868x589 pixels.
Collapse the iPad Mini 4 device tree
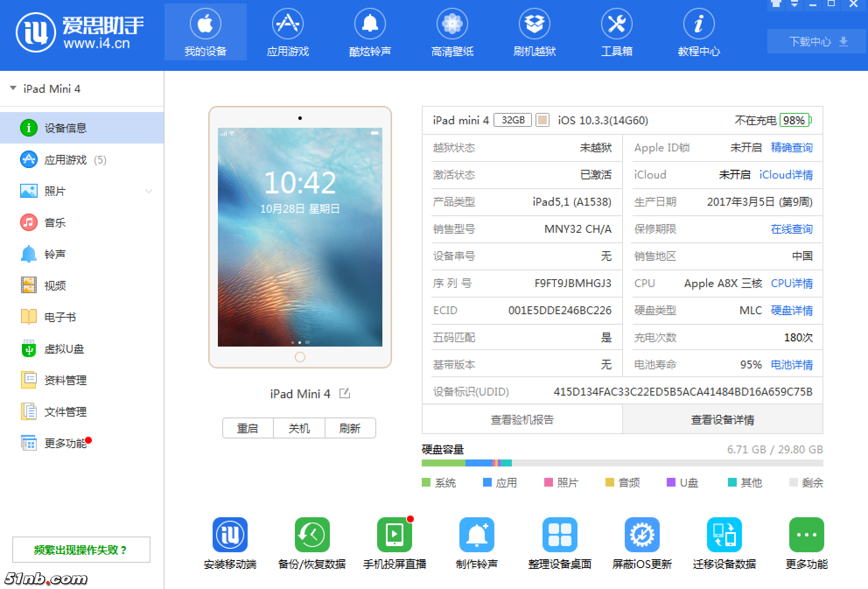coord(13,88)
